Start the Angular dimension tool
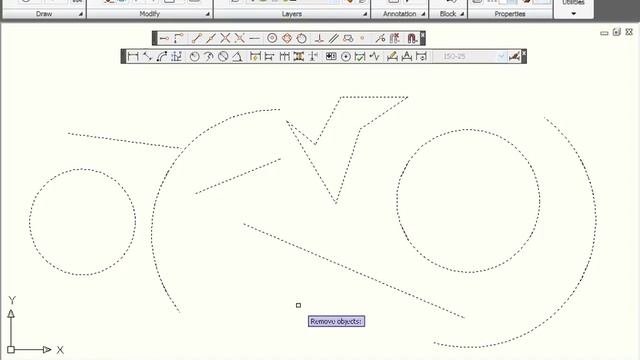The height and width of the screenshot is (360, 640). pyautogui.click(x=237, y=56)
